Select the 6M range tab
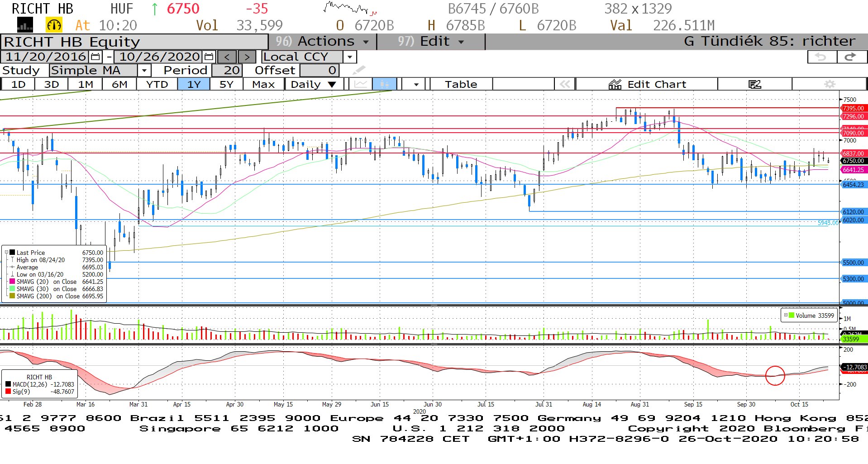The height and width of the screenshot is (464, 868). point(119,84)
